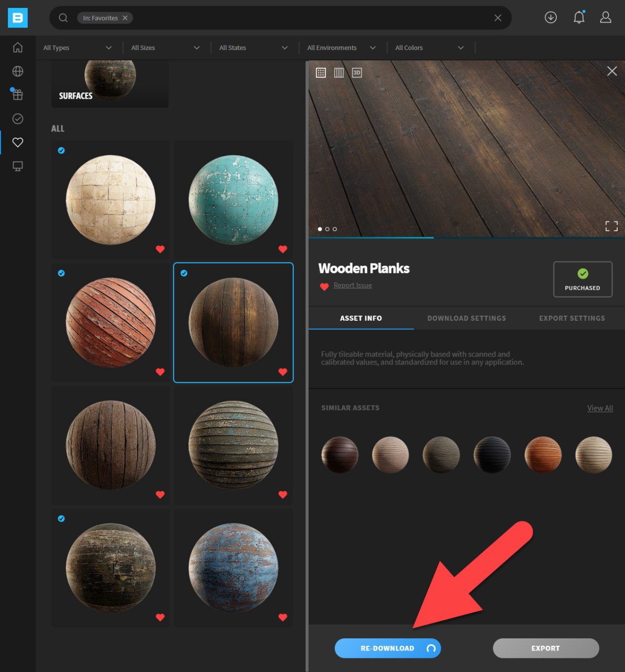Switch preview to column view icon

coord(339,72)
